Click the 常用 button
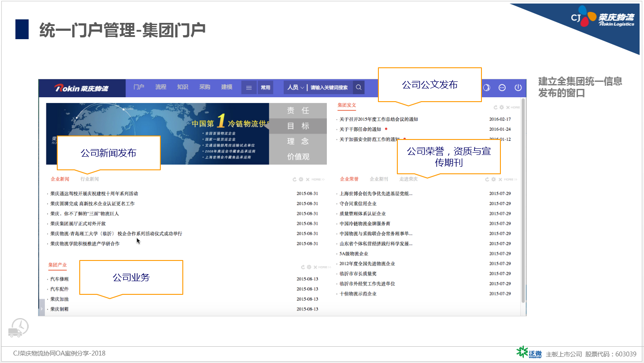The height and width of the screenshot is (363, 644). coord(266,88)
